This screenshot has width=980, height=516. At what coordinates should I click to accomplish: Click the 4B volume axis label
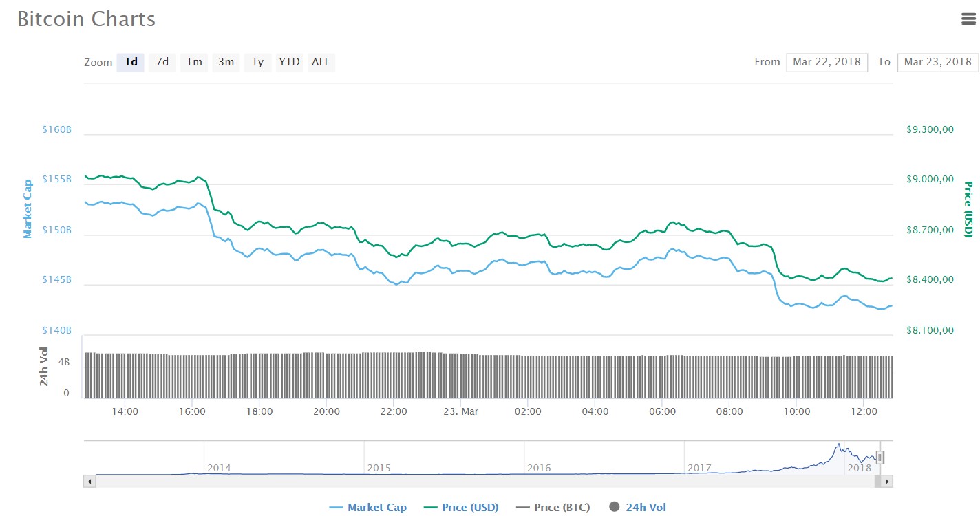[63, 362]
